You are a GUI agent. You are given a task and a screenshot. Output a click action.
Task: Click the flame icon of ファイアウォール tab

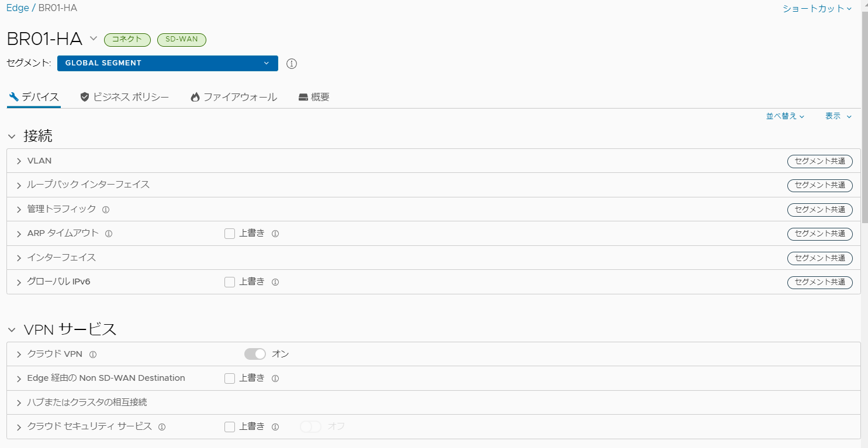[195, 98]
